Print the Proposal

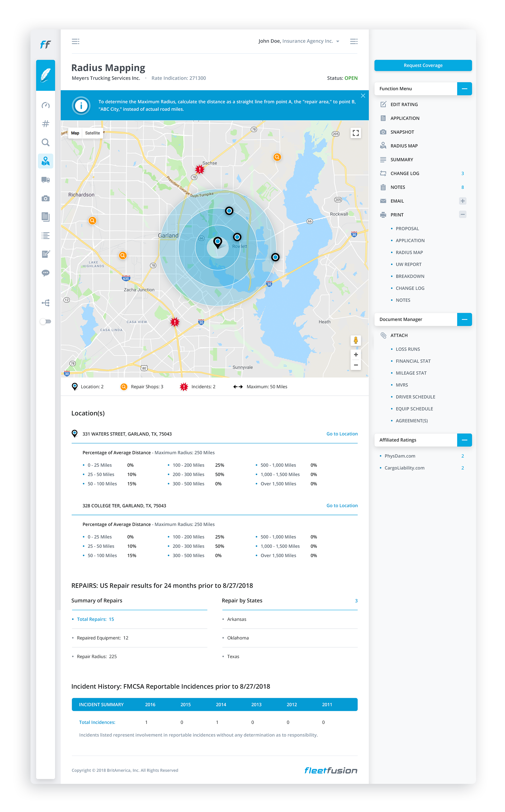[x=407, y=228]
